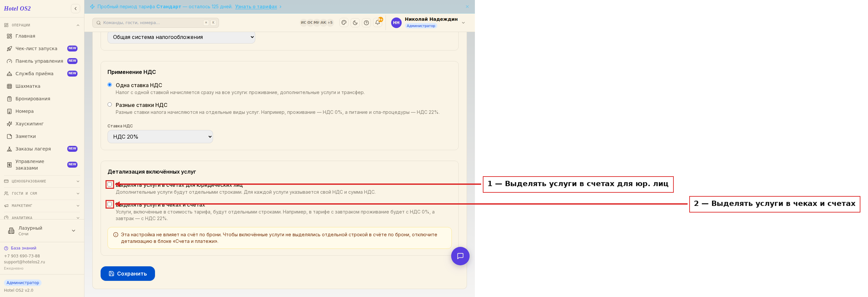Open notifications bell
The height and width of the screenshot is (297, 868).
[378, 22]
